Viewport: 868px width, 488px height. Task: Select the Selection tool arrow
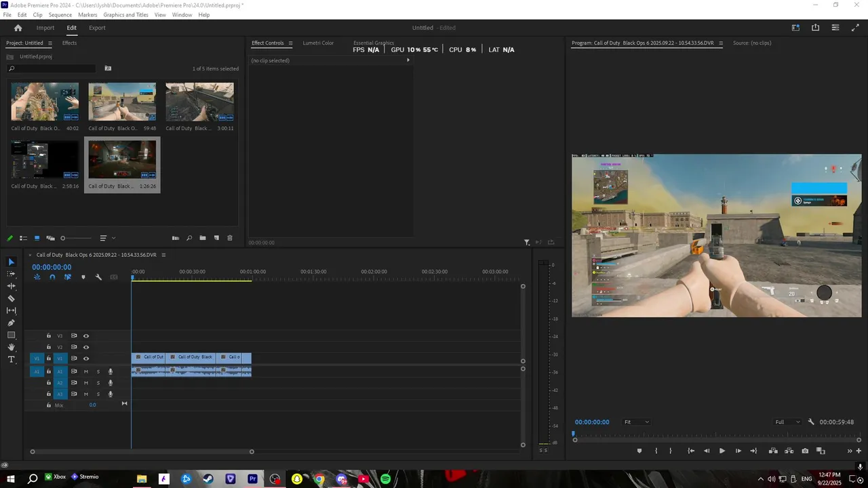[11, 262]
